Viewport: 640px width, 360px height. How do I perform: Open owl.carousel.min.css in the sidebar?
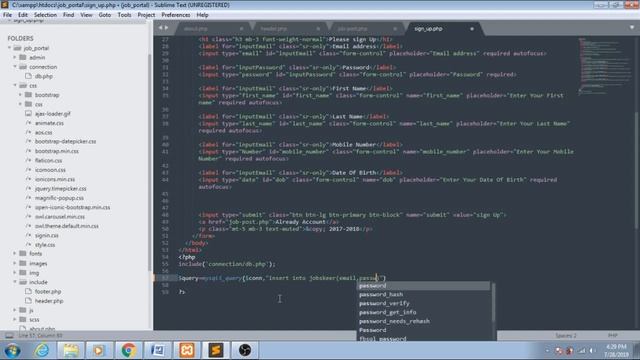point(60,217)
